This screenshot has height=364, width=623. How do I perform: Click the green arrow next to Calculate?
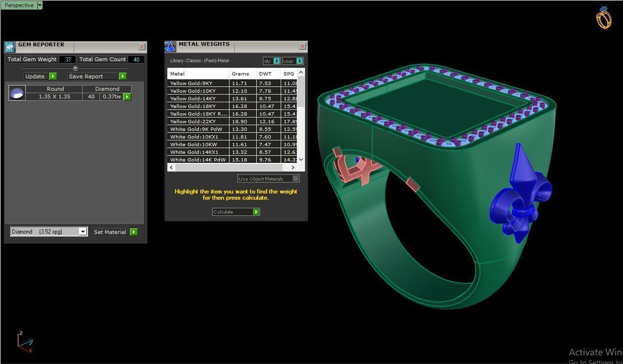tap(256, 212)
